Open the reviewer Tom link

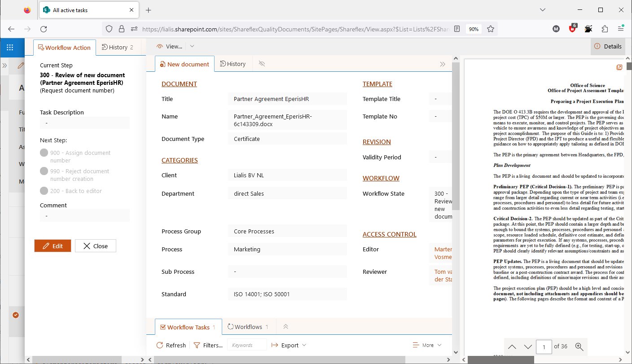point(443,276)
